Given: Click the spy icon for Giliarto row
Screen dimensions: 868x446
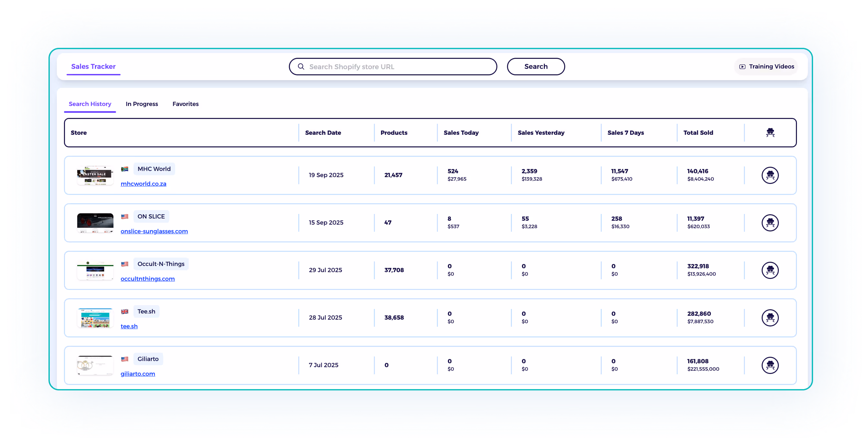Looking at the screenshot, I should (x=770, y=366).
